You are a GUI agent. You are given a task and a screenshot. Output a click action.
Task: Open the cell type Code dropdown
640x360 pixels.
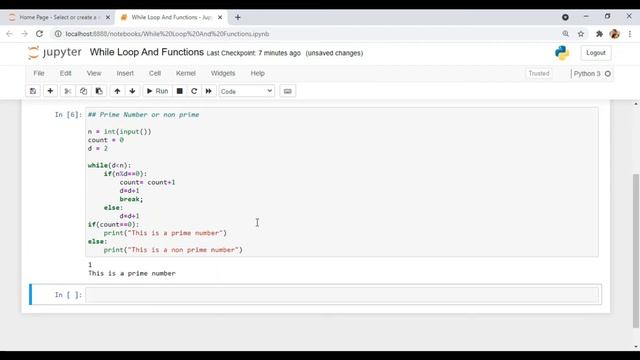pyautogui.click(x=247, y=91)
